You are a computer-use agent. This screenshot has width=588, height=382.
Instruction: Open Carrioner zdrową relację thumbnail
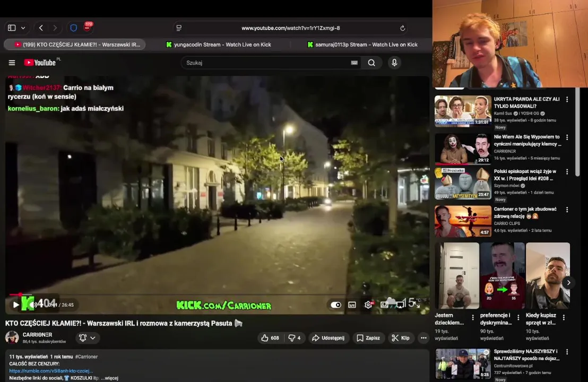463,221
